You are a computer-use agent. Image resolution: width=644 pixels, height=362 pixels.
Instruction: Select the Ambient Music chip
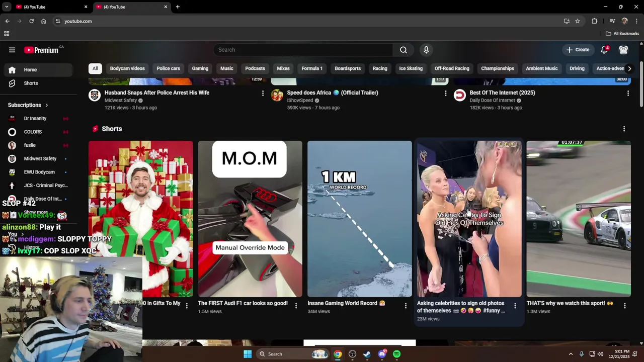pyautogui.click(x=542, y=68)
